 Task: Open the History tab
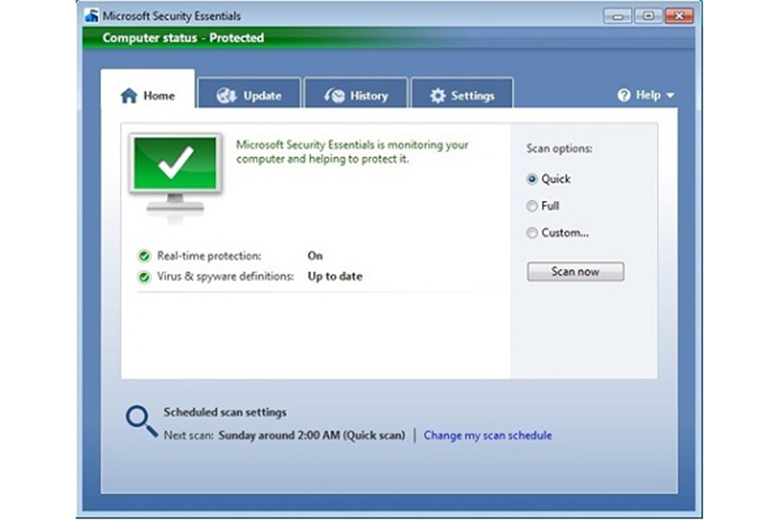pyautogui.click(x=356, y=93)
